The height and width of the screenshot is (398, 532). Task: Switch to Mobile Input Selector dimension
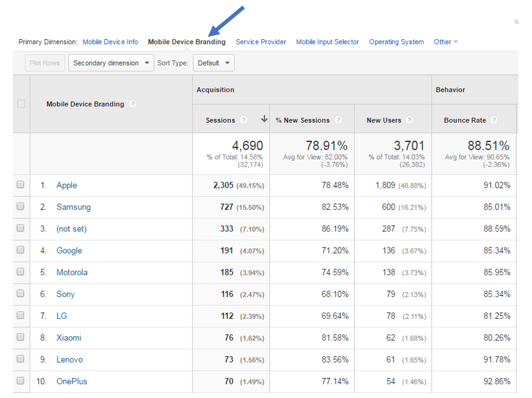pos(327,42)
